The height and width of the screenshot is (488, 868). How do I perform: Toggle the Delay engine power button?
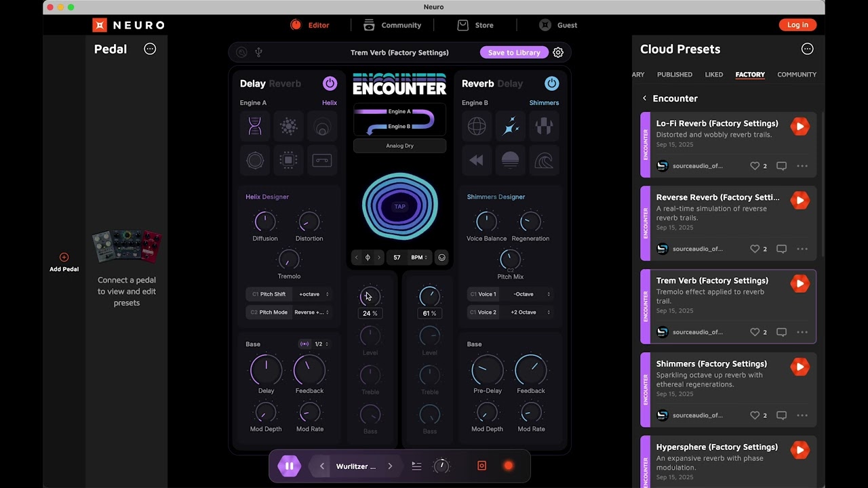point(330,83)
